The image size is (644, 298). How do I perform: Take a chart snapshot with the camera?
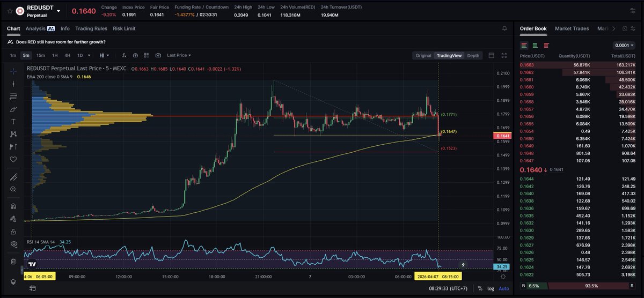pos(158,55)
